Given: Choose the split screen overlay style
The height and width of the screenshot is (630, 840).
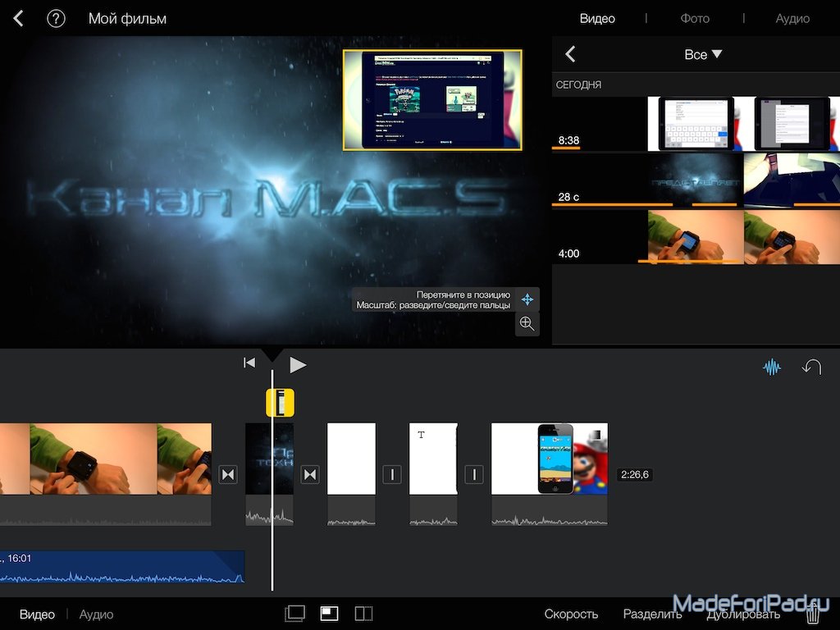Looking at the screenshot, I should pos(363,614).
